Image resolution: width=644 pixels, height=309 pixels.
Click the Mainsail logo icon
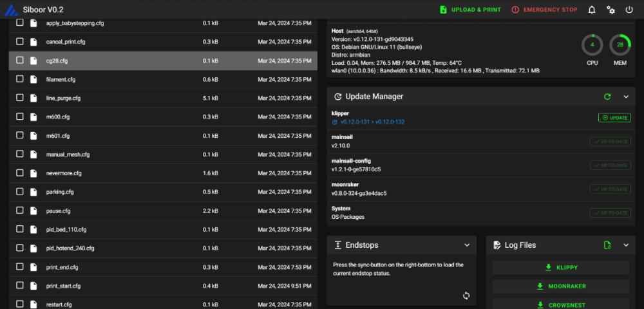(11, 10)
